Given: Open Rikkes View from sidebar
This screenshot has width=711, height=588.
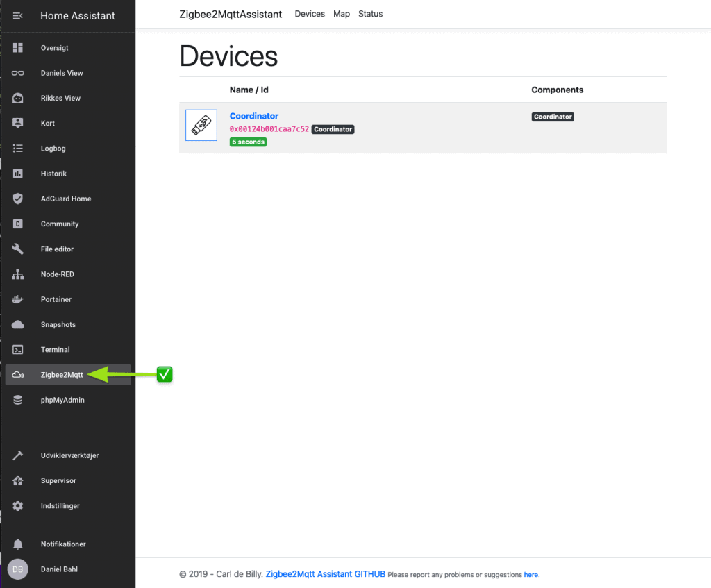Looking at the screenshot, I should (x=60, y=98).
